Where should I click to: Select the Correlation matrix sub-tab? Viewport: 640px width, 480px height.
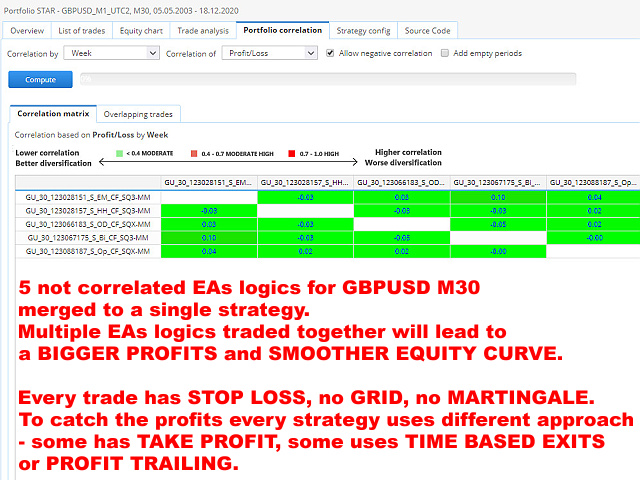[x=53, y=113]
